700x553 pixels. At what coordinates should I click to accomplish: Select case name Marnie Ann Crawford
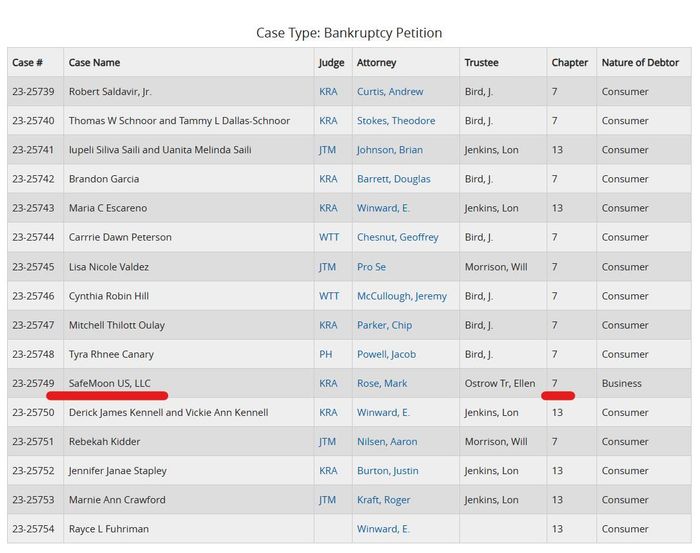(117, 500)
